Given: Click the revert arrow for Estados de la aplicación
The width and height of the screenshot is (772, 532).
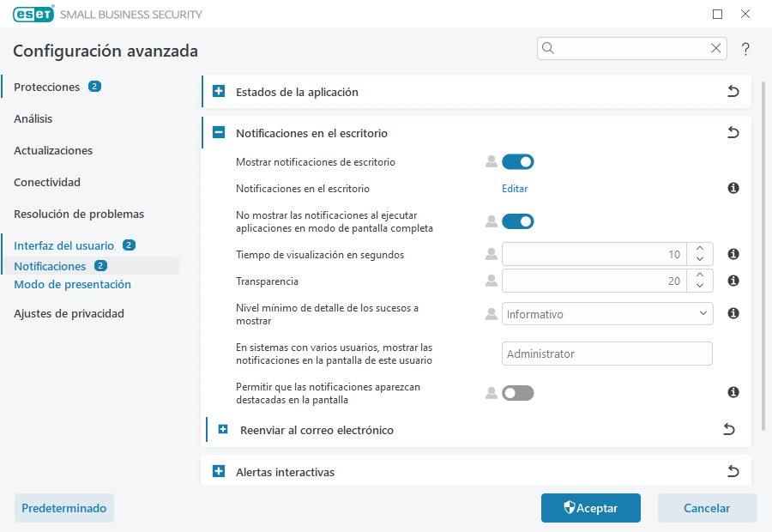Looking at the screenshot, I should point(733,91).
